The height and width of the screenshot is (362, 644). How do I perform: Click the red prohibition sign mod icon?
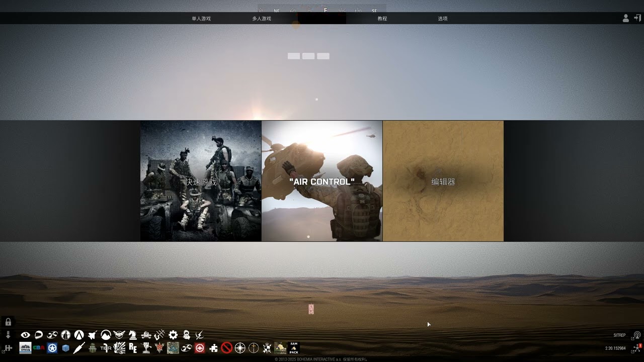pyautogui.click(x=227, y=348)
